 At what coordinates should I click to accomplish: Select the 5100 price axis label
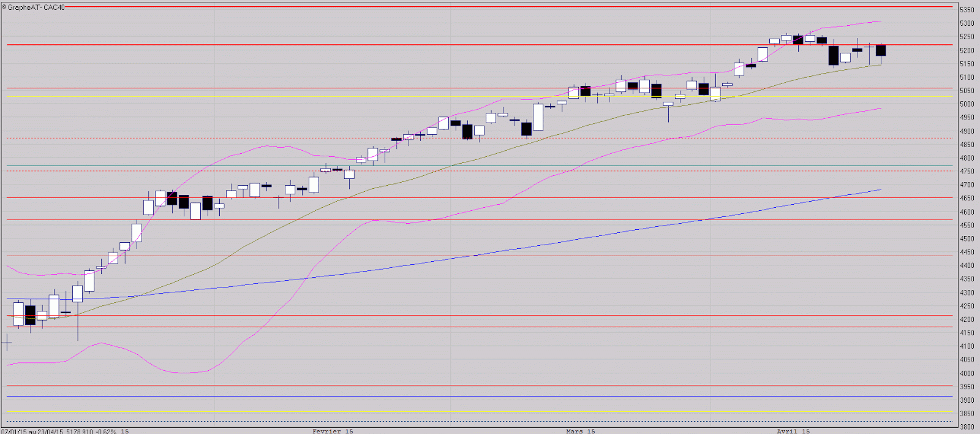(967, 78)
